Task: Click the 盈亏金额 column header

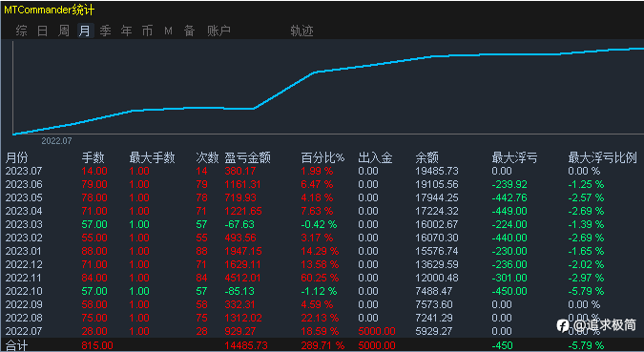Action: point(247,157)
